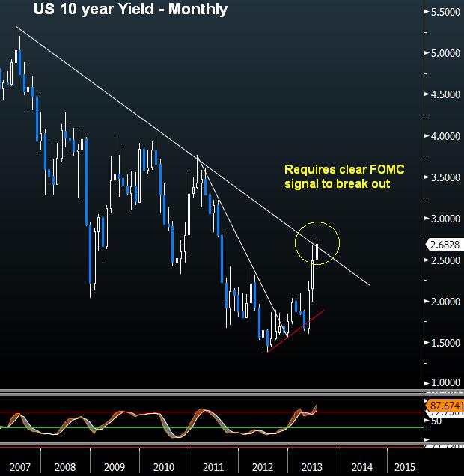Screen dimensions: 464x476
Task: Click the 5.0000 y-axis label
Action: pos(445,53)
